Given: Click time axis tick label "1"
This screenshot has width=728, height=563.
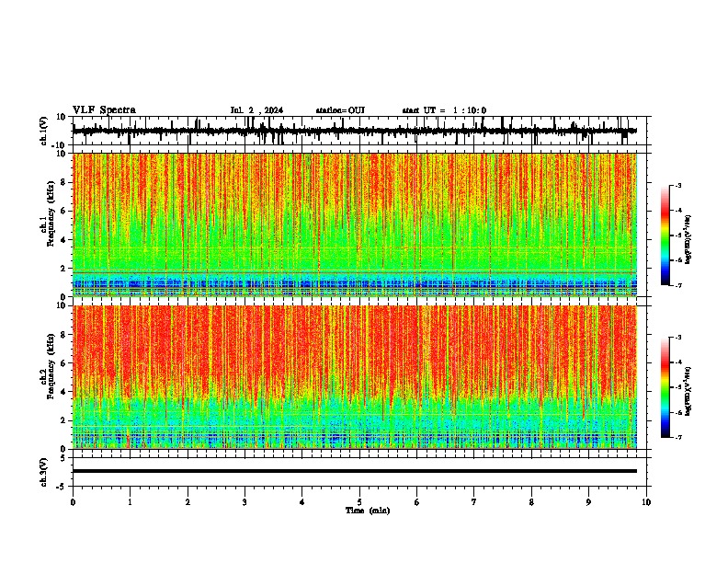Looking at the screenshot, I should click(x=130, y=502).
